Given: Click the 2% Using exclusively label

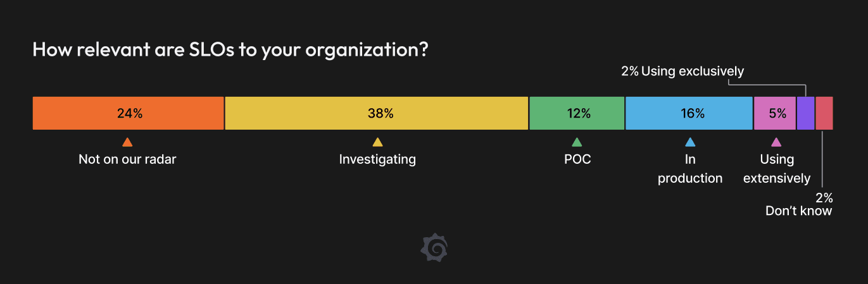Looking at the screenshot, I should pos(682,71).
